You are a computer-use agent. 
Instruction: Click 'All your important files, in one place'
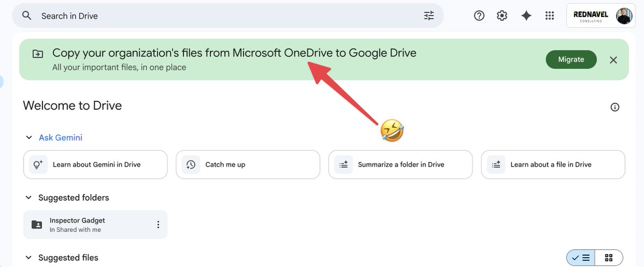point(119,68)
